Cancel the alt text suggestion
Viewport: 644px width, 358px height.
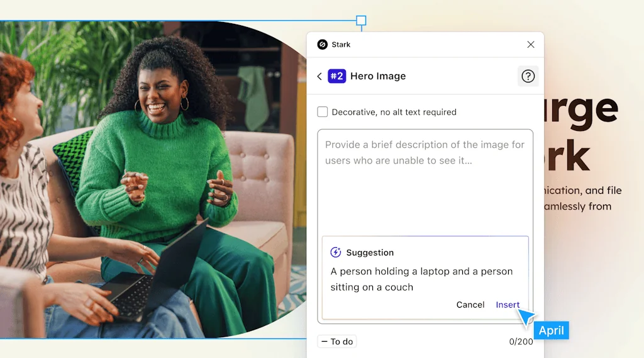point(470,305)
